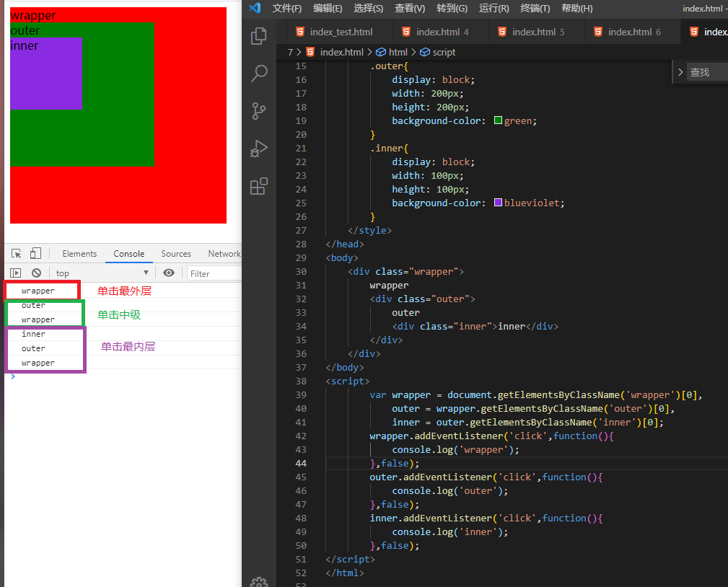Click the </style> closing tag
Screen dimensions: 728x587
369,230
